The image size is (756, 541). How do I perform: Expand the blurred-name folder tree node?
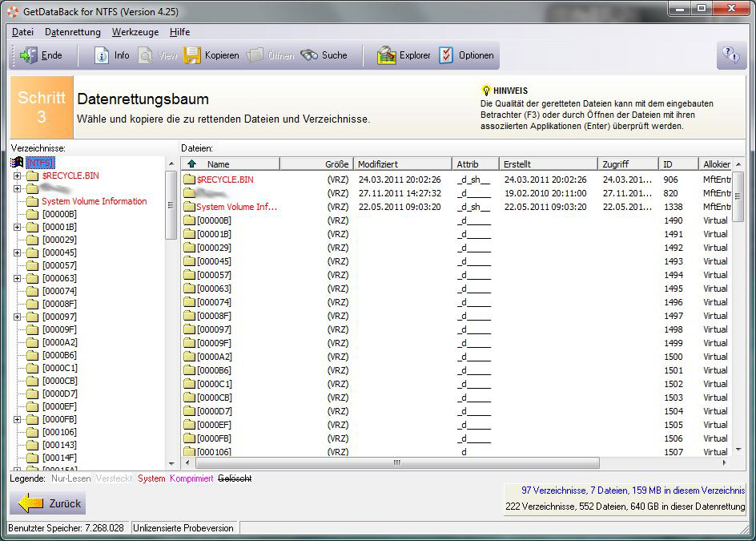18,188
